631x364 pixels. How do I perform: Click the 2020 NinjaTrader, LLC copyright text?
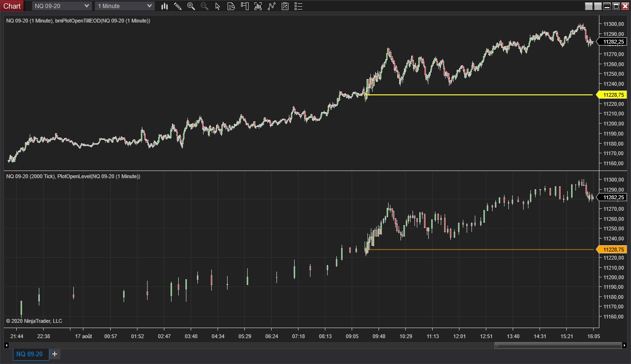pos(34,321)
